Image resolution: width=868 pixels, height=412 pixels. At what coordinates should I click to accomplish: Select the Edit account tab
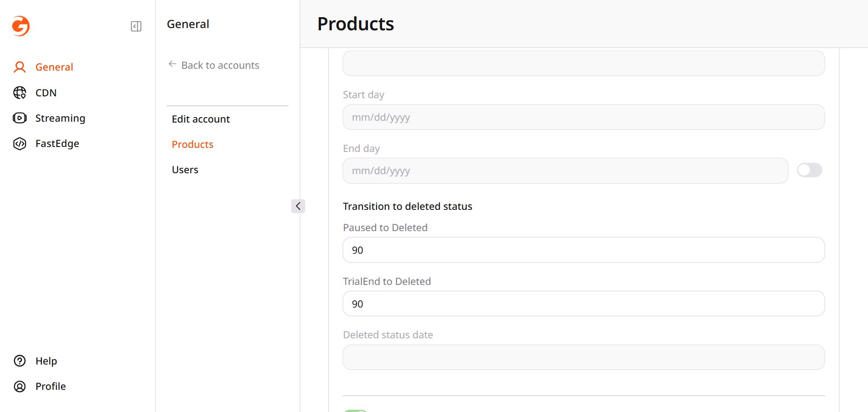(201, 119)
